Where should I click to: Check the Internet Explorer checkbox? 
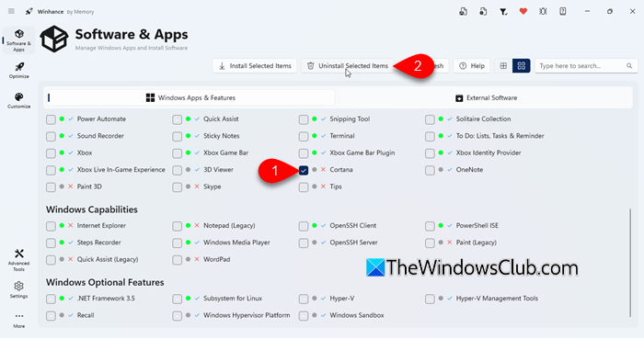click(51, 226)
